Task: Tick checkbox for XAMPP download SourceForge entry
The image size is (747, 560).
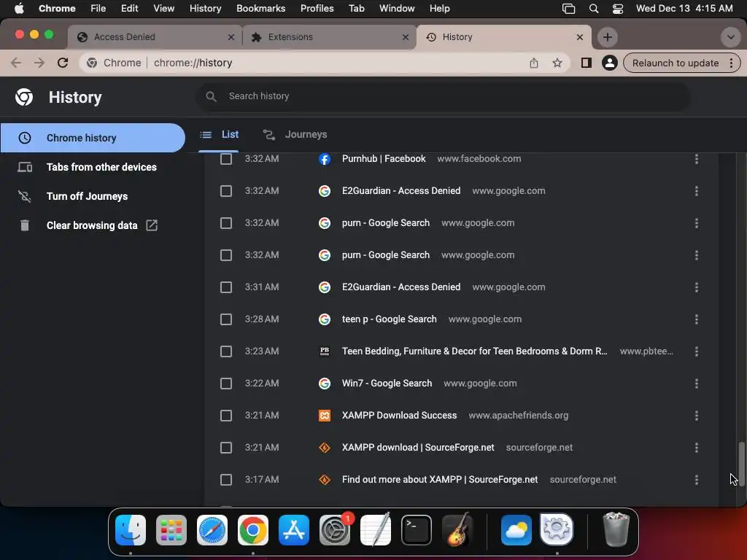Action: [226, 448]
